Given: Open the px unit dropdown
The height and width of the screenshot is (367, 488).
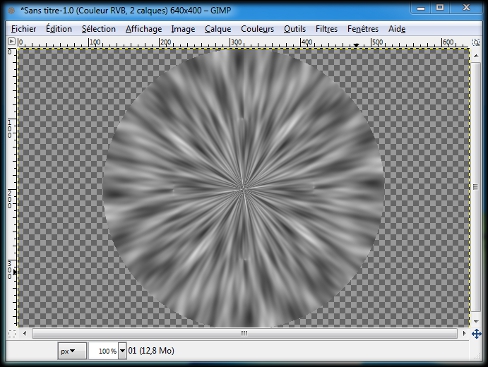Looking at the screenshot, I should coord(72,351).
